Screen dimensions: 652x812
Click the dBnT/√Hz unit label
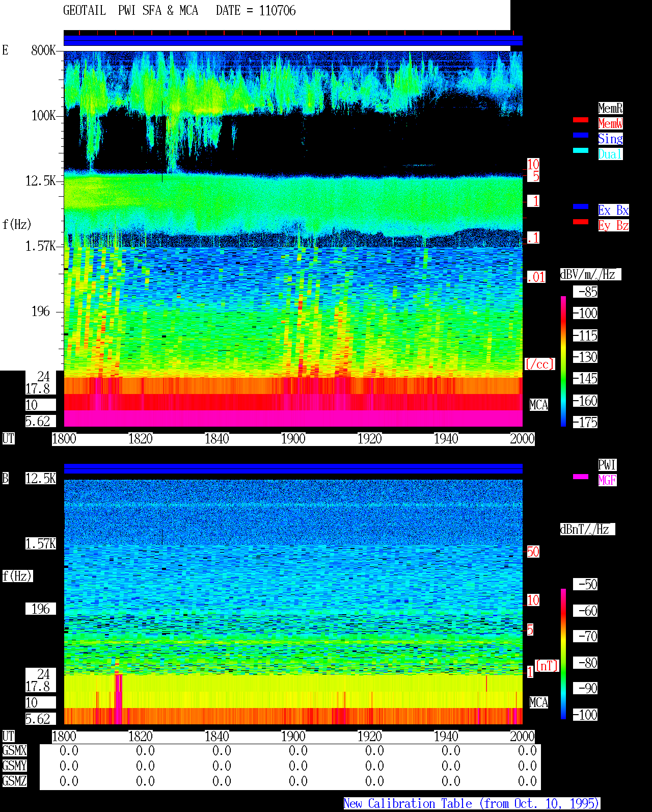point(587,529)
